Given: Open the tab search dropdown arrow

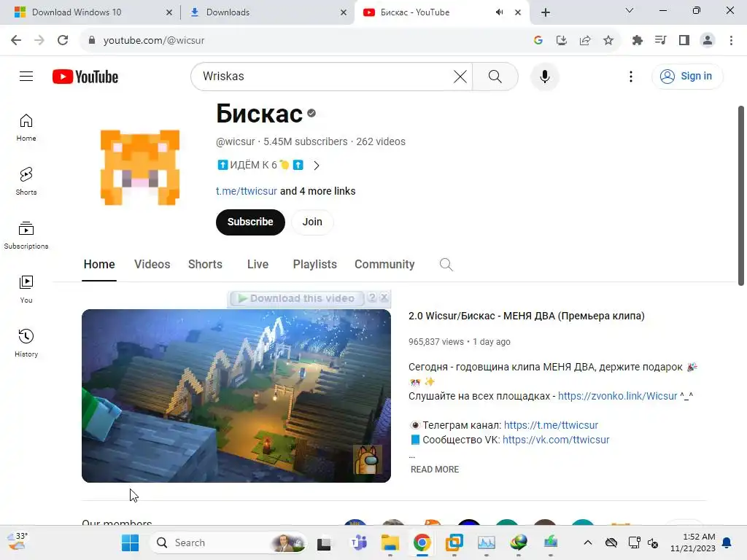Looking at the screenshot, I should pos(630,10).
